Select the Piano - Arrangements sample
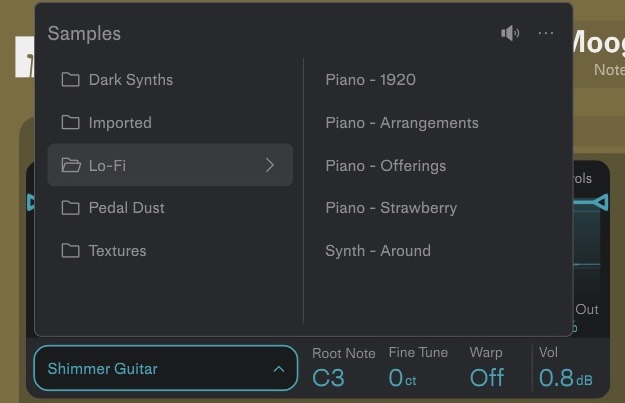The height and width of the screenshot is (403, 625). click(401, 123)
